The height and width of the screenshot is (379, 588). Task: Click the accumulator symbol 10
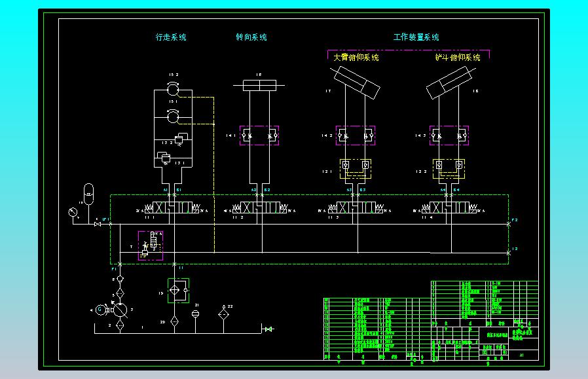[x=88, y=194]
